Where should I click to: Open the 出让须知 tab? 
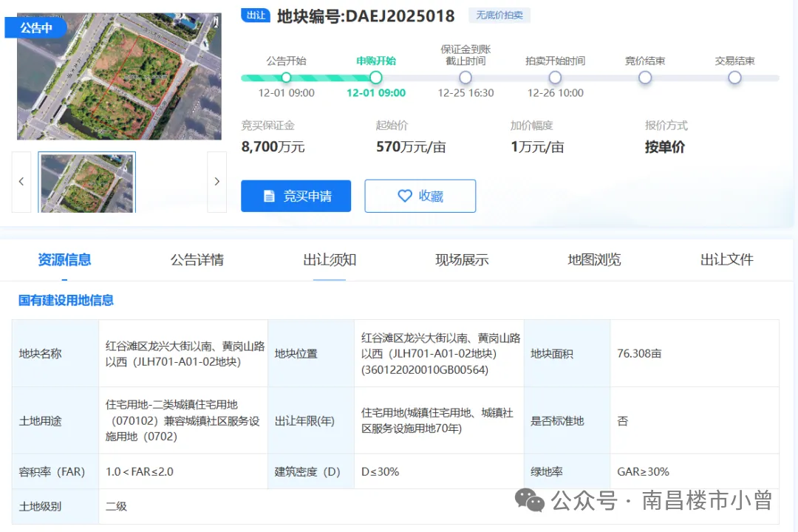330,260
